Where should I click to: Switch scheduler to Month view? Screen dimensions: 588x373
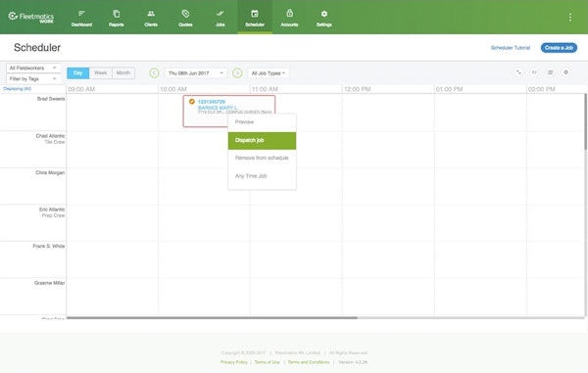pyautogui.click(x=123, y=73)
